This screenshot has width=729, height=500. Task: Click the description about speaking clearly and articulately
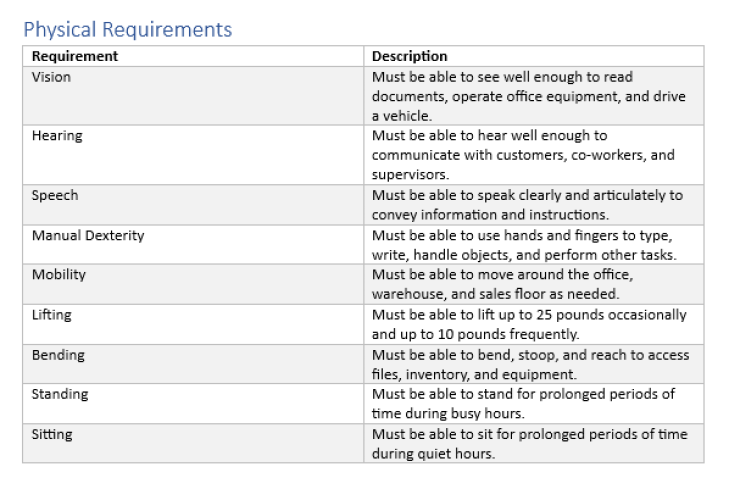pyautogui.click(x=527, y=204)
